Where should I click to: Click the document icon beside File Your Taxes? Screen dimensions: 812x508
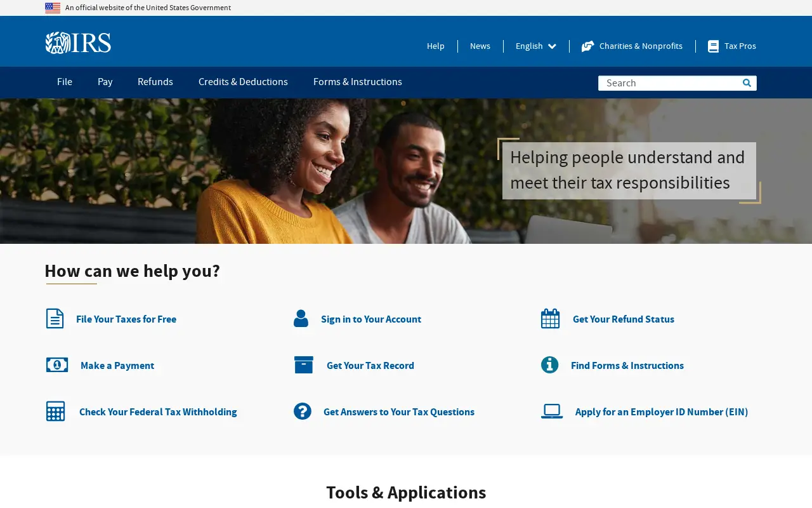tap(55, 319)
